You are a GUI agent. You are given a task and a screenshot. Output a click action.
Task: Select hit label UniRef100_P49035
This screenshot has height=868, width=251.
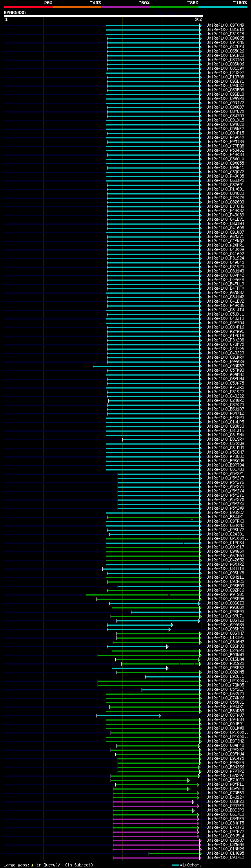click(225, 176)
